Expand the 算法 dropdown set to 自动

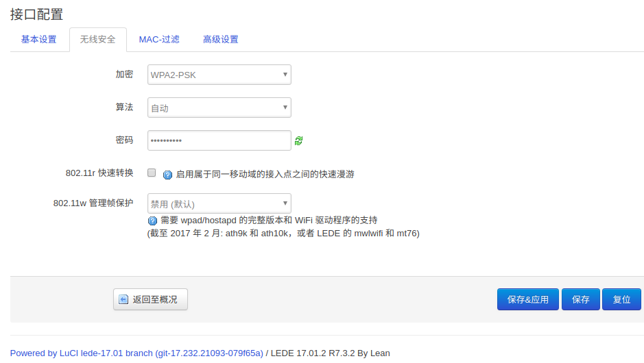pos(219,108)
